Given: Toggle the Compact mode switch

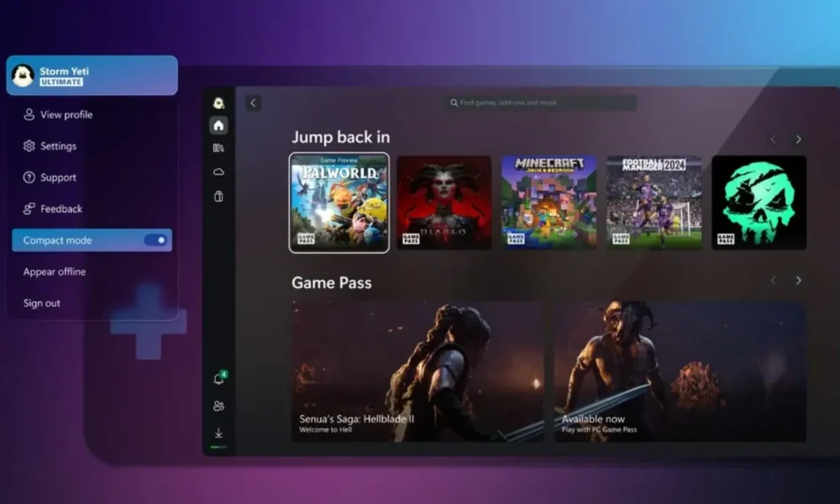Looking at the screenshot, I should (156, 240).
